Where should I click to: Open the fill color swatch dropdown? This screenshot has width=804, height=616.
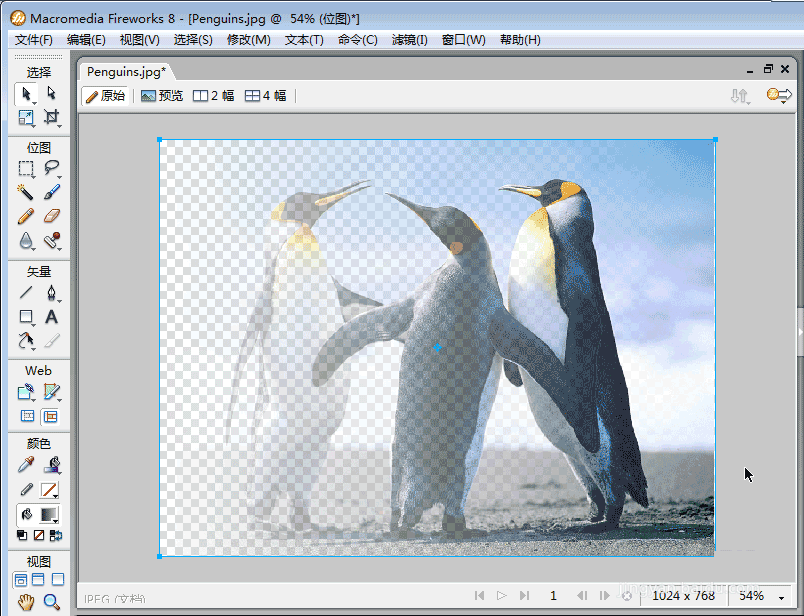[49, 515]
